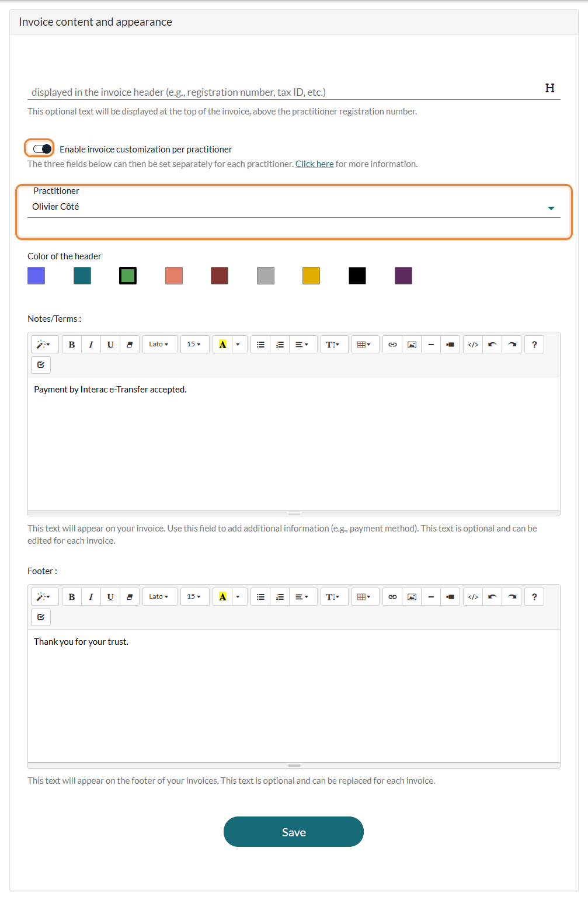Insert horizontal rule in Notes/Terms editor
The image size is (588, 900).
click(431, 345)
